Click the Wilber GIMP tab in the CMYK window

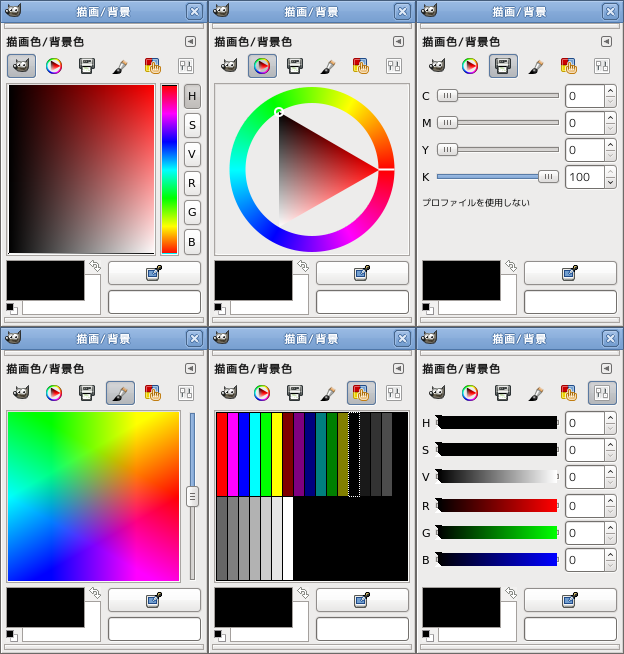[437, 66]
